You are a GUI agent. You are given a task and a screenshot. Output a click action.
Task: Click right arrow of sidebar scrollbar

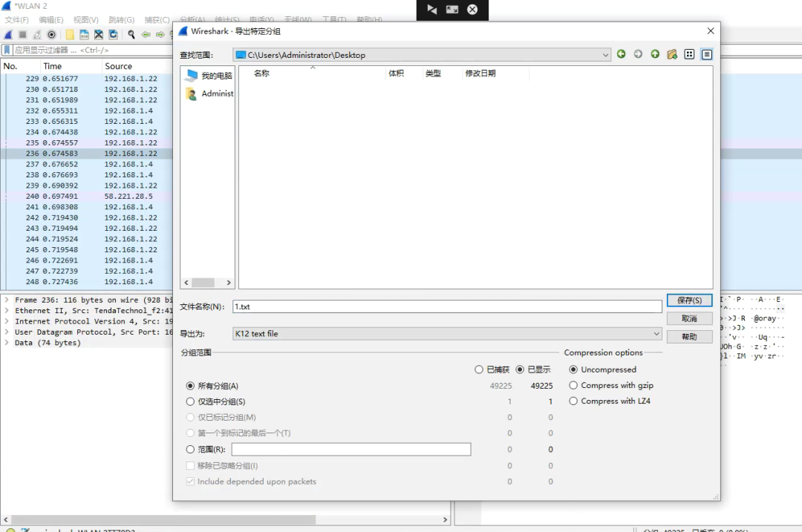229,283
